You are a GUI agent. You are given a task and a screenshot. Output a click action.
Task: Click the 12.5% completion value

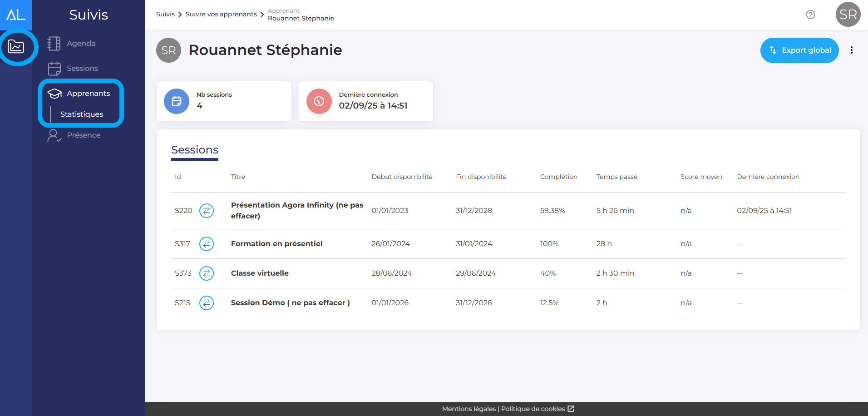549,302
